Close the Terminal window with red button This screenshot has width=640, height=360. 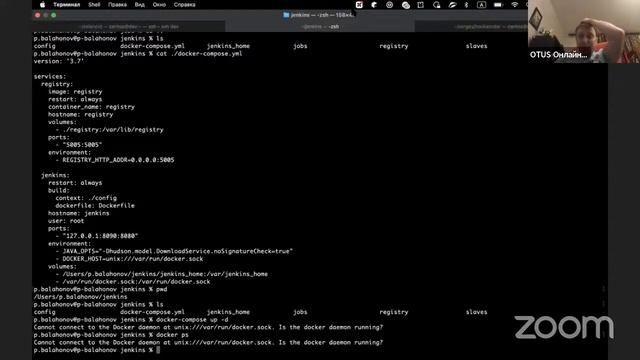click(38, 15)
